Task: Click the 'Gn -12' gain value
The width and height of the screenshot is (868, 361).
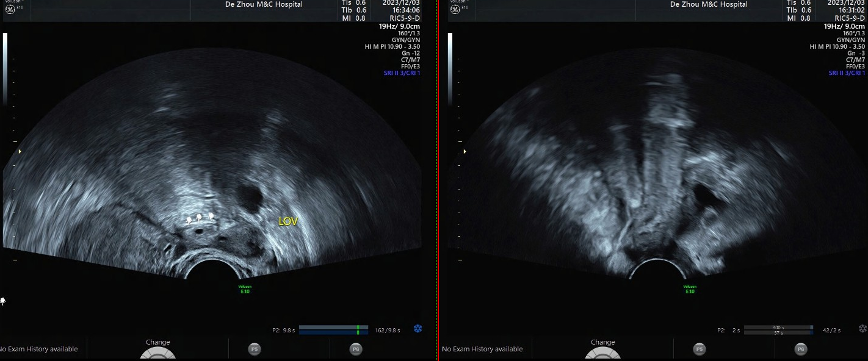Action: [411, 53]
